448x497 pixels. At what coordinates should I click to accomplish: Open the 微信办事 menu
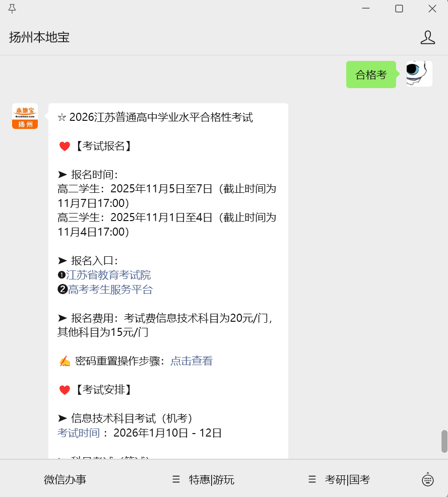click(x=65, y=479)
